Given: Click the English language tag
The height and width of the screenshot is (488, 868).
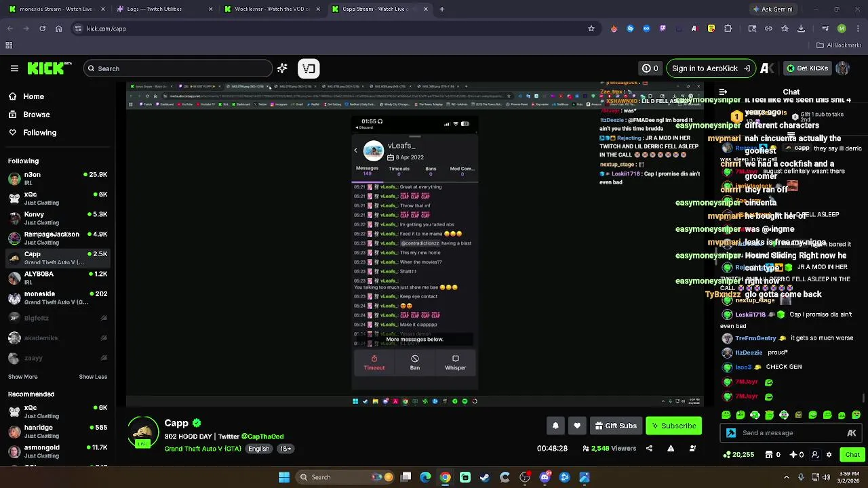Looking at the screenshot, I should tap(258, 449).
